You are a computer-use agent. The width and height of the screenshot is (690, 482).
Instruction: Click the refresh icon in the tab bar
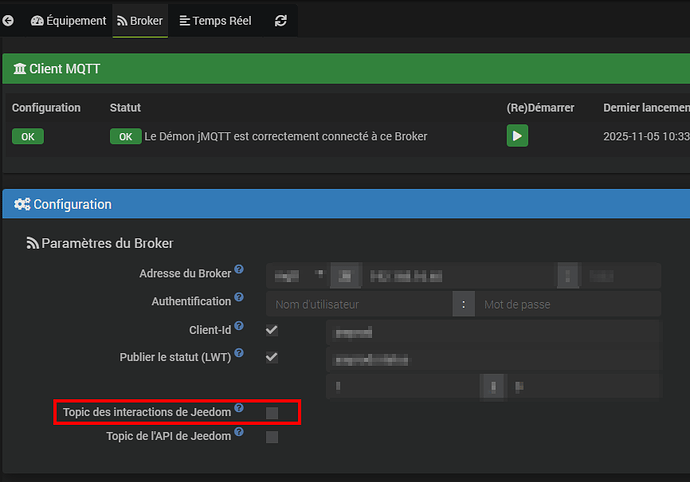pos(280,20)
